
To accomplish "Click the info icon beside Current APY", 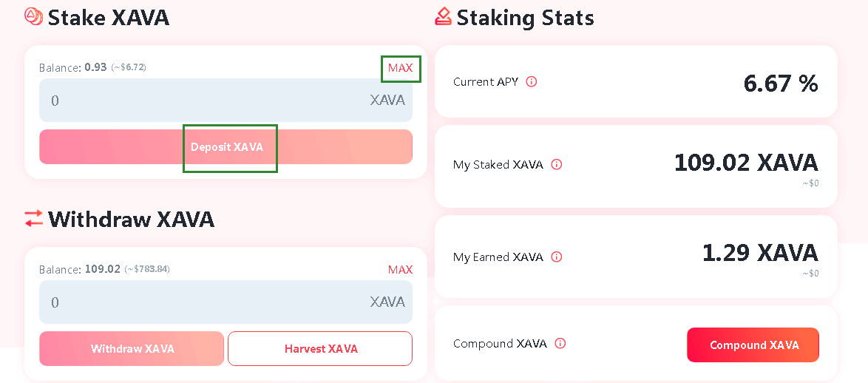I will click(532, 82).
